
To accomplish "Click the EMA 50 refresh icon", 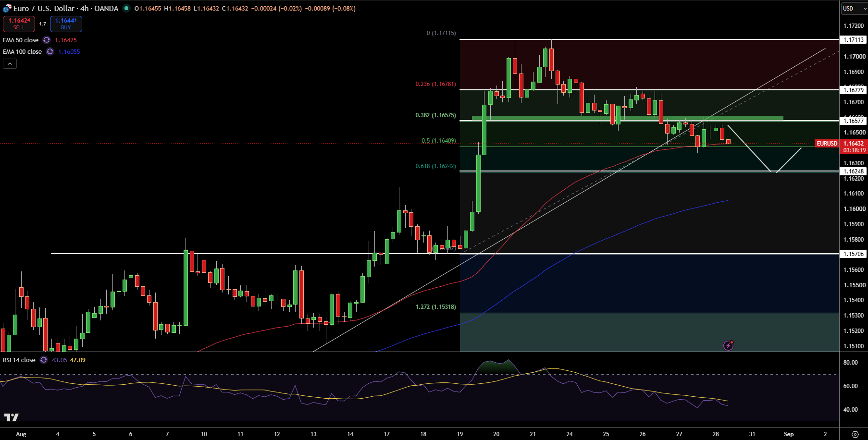I will (47, 40).
